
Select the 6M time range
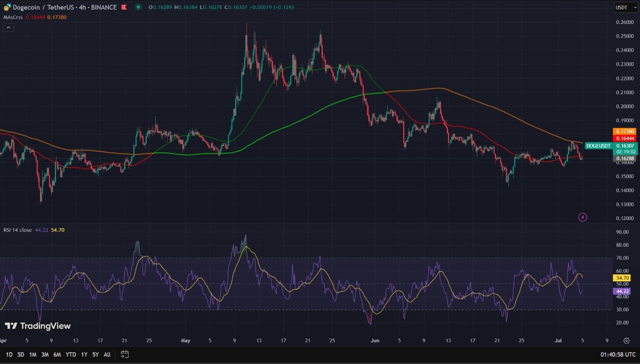pyautogui.click(x=57, y=354)
